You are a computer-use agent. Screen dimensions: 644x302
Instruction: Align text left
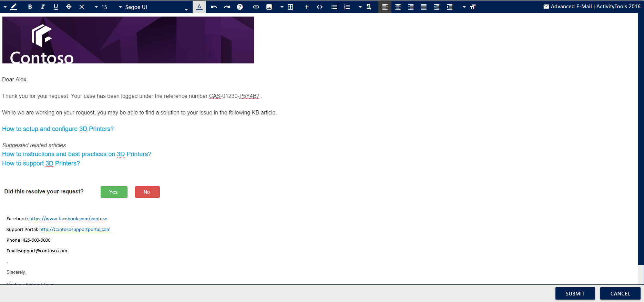tap(385, 7)
